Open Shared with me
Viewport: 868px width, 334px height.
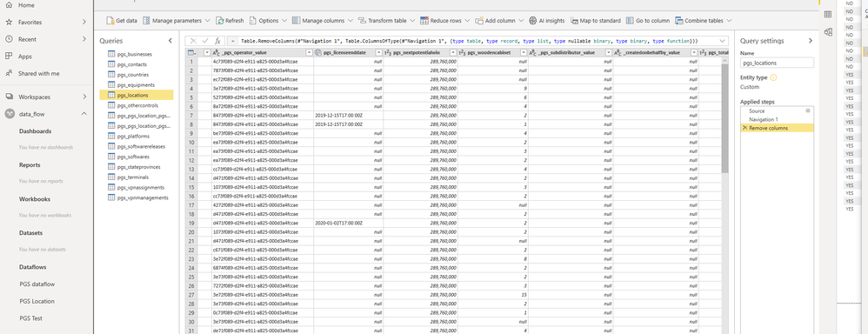tap(39, 74)
